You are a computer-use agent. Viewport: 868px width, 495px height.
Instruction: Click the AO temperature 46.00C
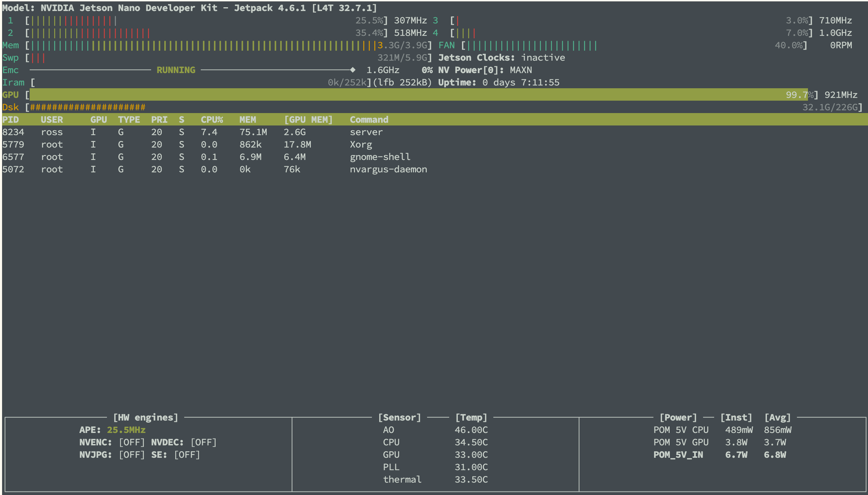pos(471,430)
